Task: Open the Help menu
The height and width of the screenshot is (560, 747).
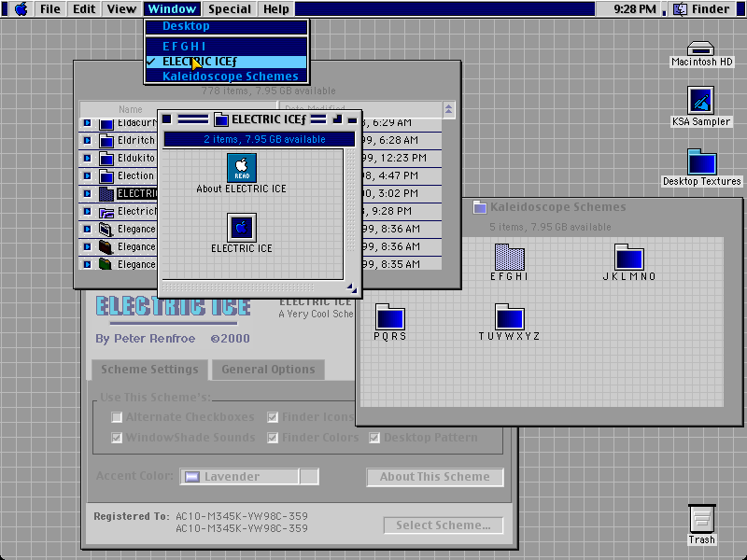Action: tap(276, 9)
